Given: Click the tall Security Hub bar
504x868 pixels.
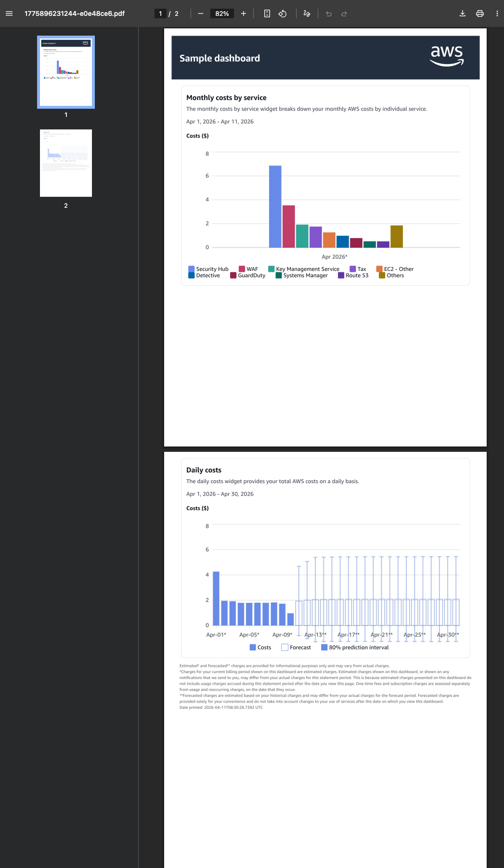Looking at the screenshot, I should pos(275,206).
